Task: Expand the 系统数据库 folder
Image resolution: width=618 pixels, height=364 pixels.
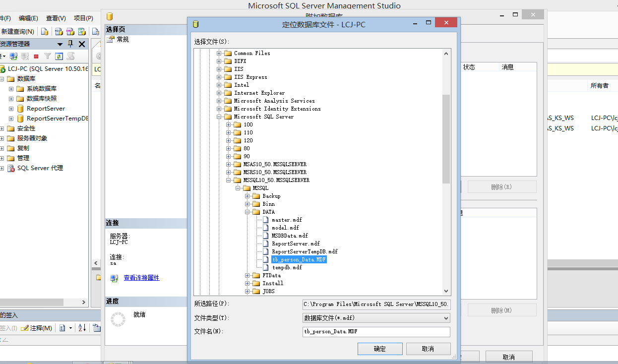Action: point(11,89)
